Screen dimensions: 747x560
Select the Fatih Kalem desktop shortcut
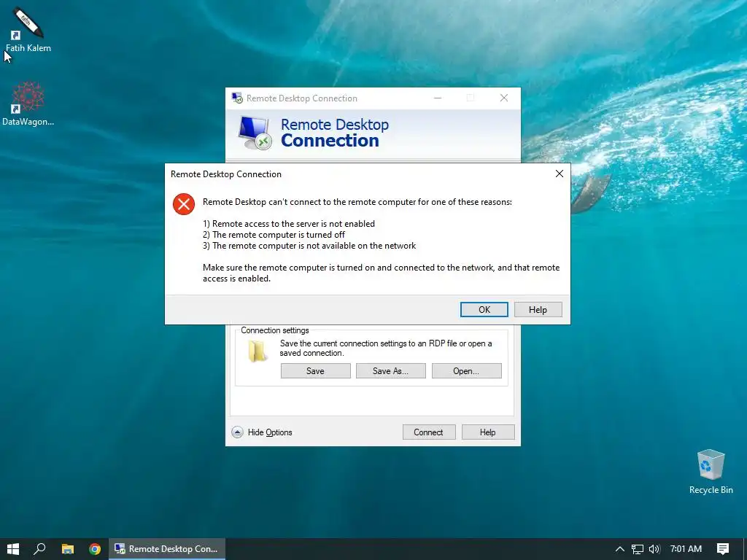coord(28,29)
